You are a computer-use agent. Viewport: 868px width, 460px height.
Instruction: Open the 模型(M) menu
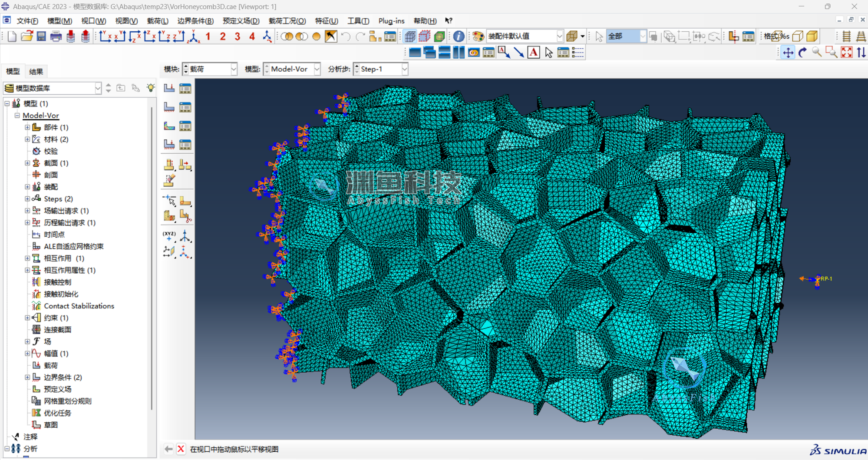[x=59, y=21]
